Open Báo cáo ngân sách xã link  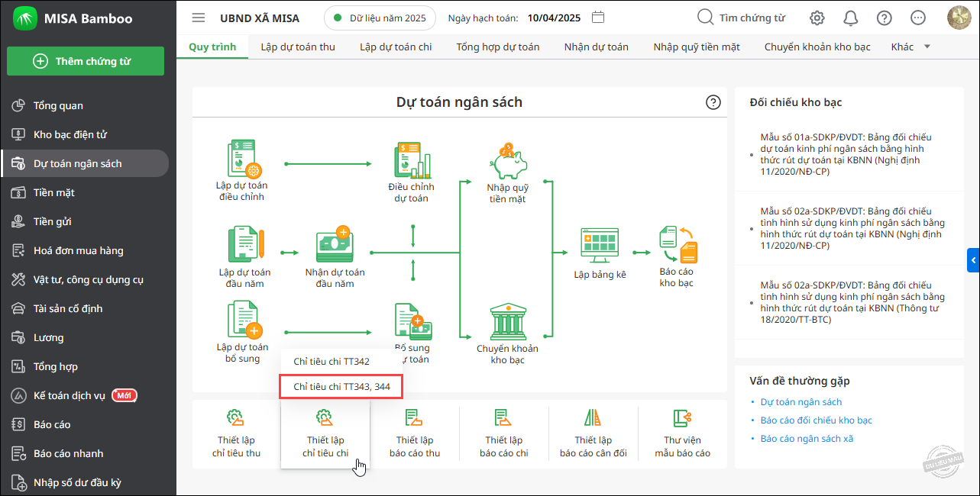point(807,438)
